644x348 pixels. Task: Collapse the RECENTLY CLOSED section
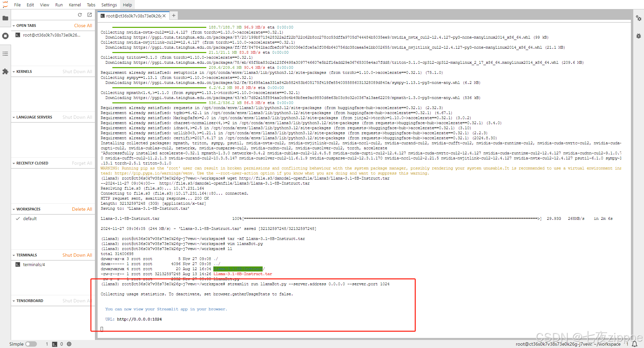(x=14, y=163)
